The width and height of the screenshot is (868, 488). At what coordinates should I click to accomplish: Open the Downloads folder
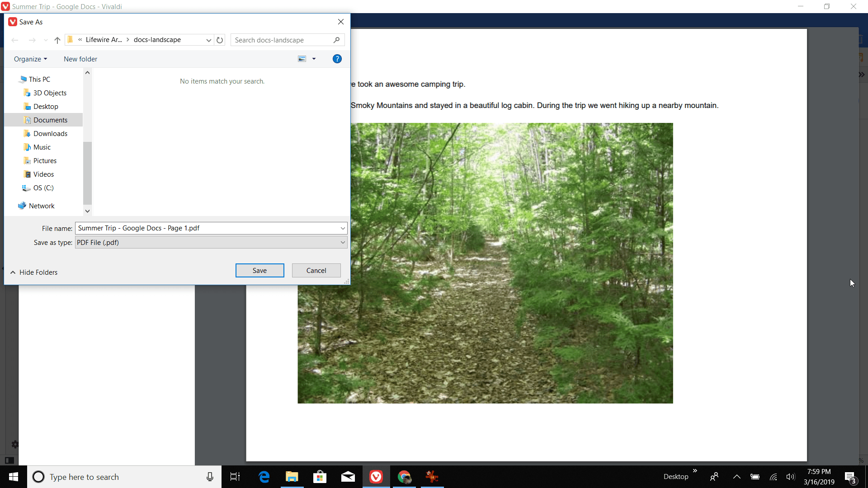point(51,133)
